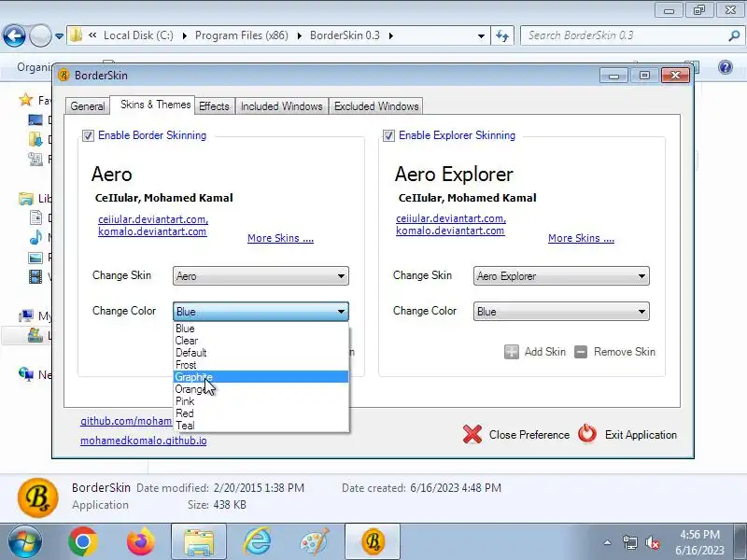Refresh the Explorer address bar

coord(502,35)
